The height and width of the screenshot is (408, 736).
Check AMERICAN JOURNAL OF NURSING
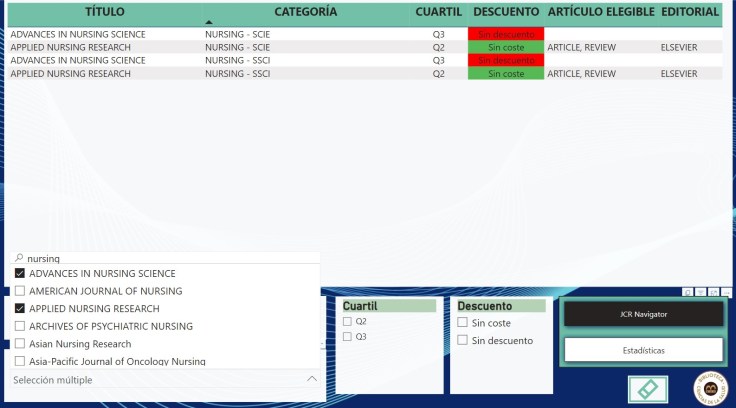pos(20,291)
